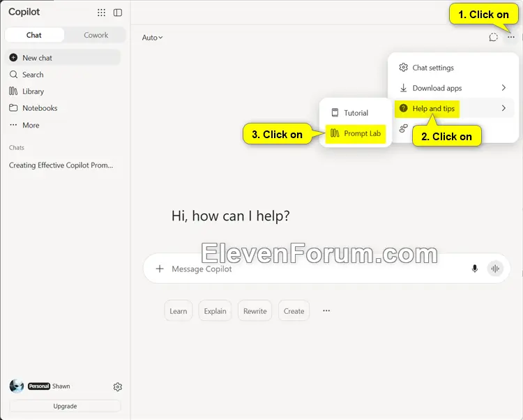Open the Auto mode dropdown
Image resolution: width=523 pixels, height=420 pixels.
pyautogui.click(x=152, y=38)
